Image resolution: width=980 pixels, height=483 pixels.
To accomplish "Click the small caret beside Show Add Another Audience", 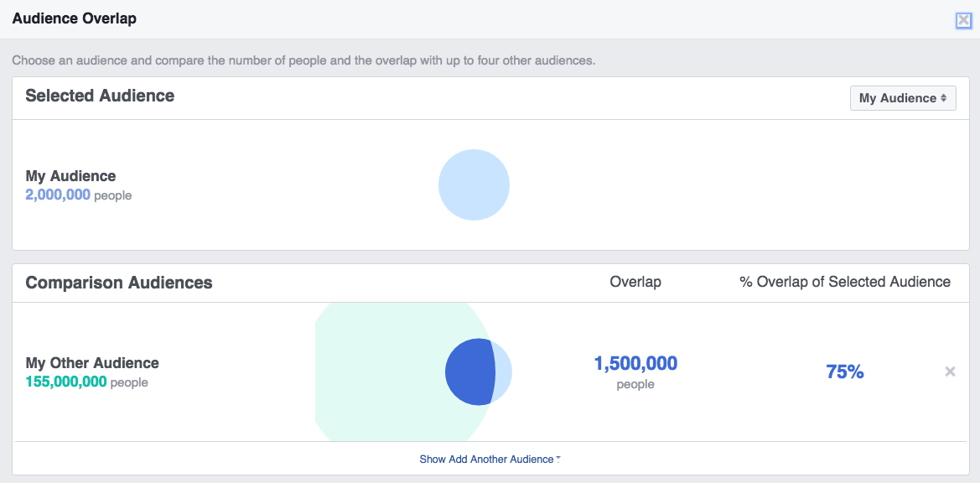I will tap(559, 458).
